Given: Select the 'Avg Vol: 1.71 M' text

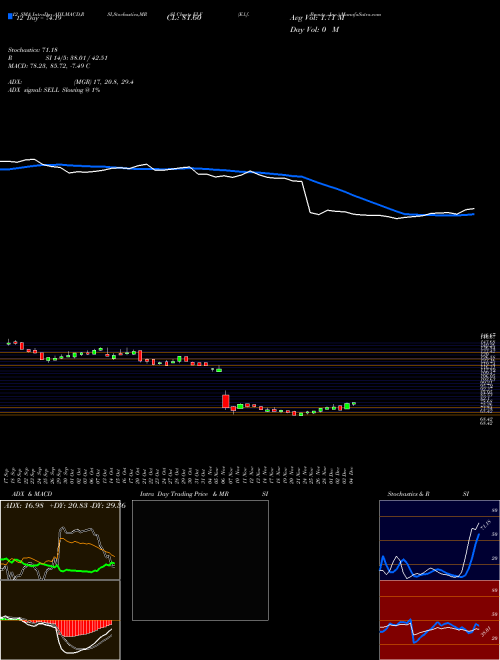Looking at the screenshot, I should [317, 18].
